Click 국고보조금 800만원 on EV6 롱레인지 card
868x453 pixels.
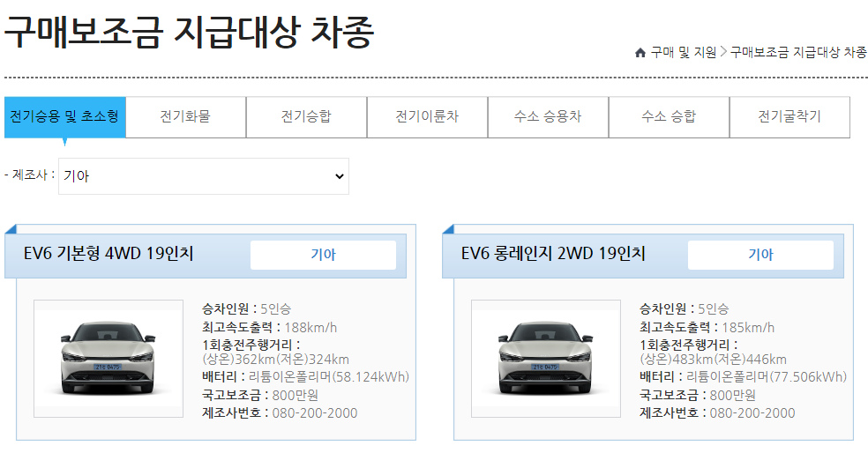[698, 396]
